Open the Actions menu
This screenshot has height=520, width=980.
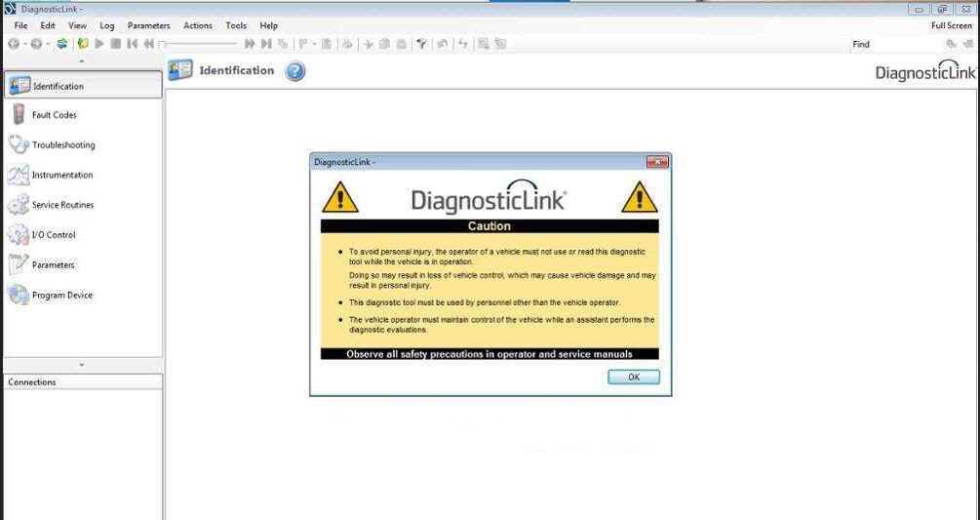coord(198,25)
